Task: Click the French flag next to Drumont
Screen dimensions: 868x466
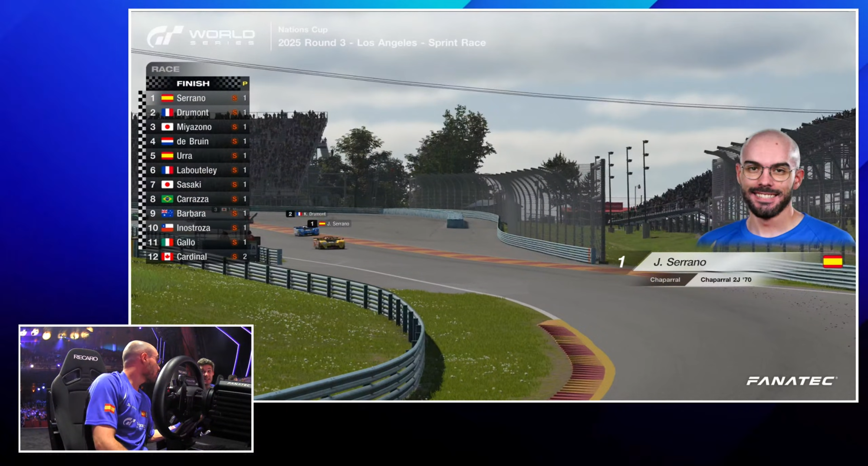Action: click(167, 112)
